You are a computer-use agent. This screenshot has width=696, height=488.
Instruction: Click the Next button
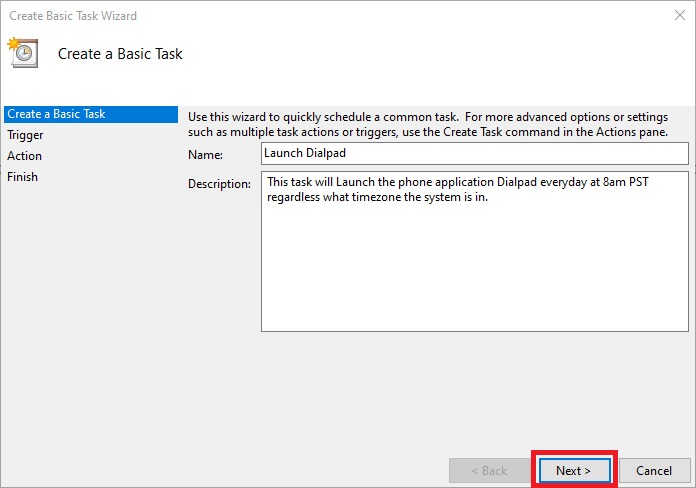click(x=573, y=470)
